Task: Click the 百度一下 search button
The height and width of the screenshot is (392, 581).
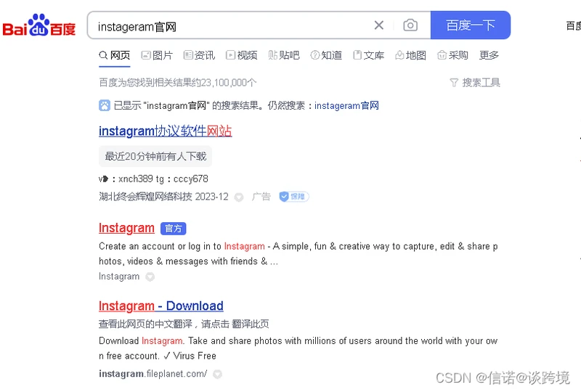Action: [x=470, y=25]
